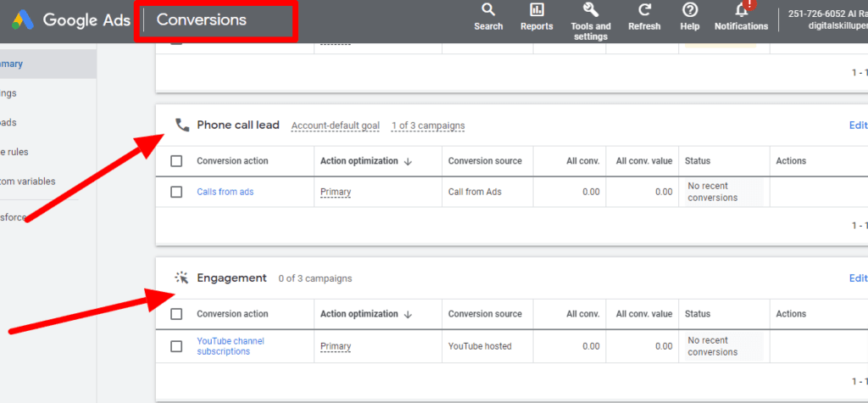Click the Google Ads logo
868x403 pixels.
coord(23,20)
